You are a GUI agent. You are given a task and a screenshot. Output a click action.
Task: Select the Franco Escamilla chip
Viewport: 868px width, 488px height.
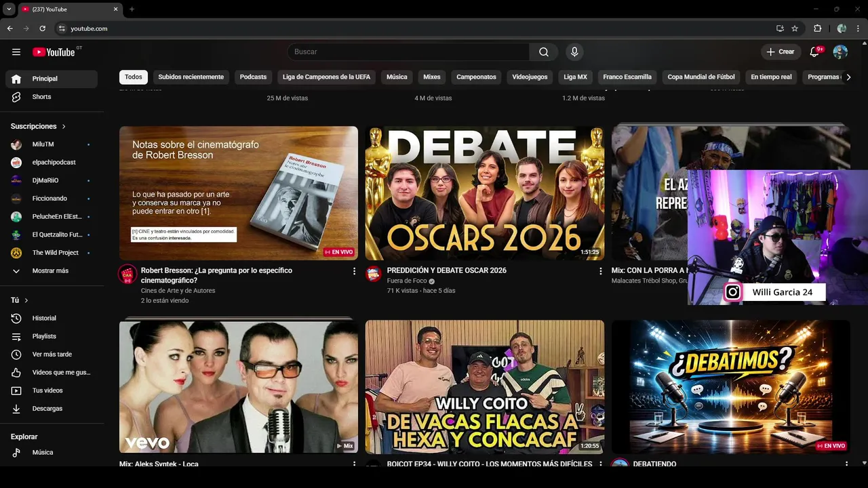(x=627, y=77)
